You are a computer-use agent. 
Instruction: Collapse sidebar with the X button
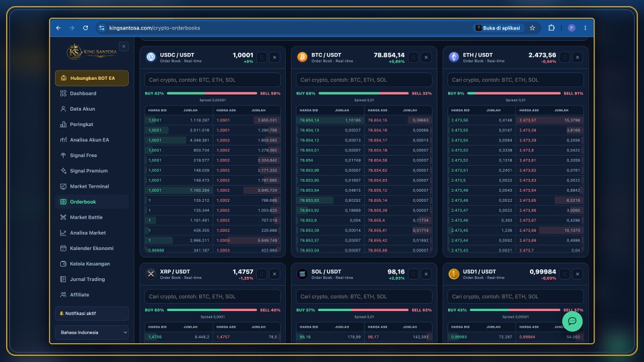(x=123, y=46)
